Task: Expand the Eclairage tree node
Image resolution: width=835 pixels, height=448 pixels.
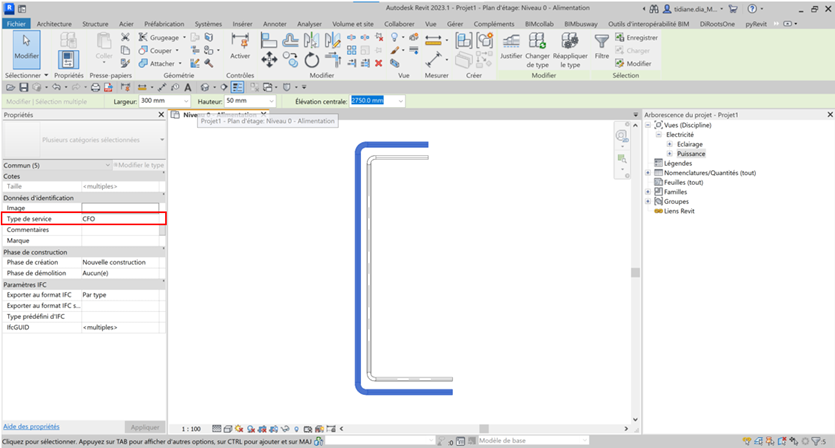Action: (x=669, y=144)
